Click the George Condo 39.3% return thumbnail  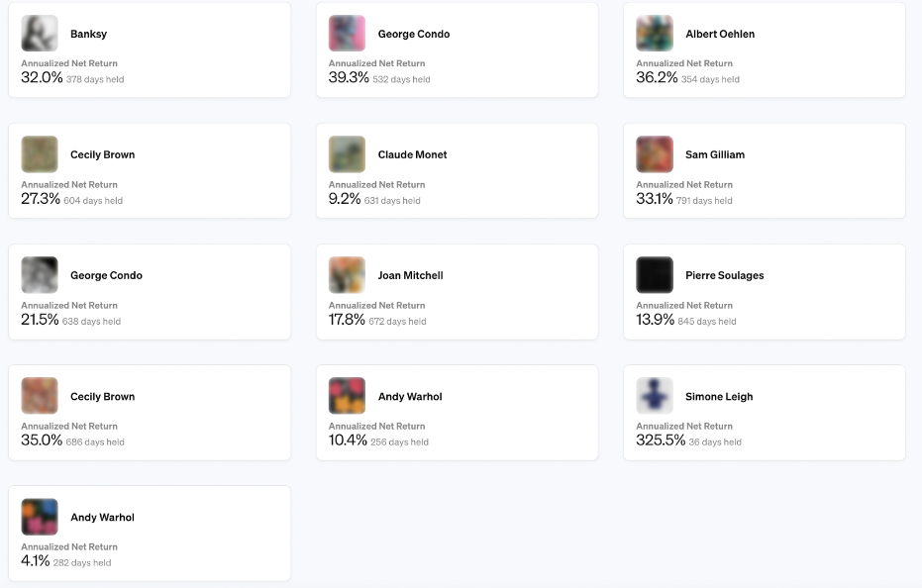347,34
